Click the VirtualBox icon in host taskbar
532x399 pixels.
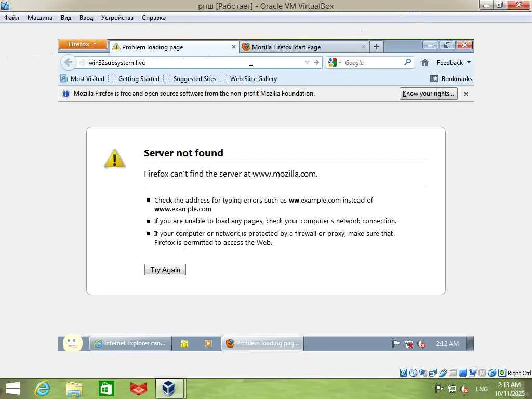click(x=169, y=389)
